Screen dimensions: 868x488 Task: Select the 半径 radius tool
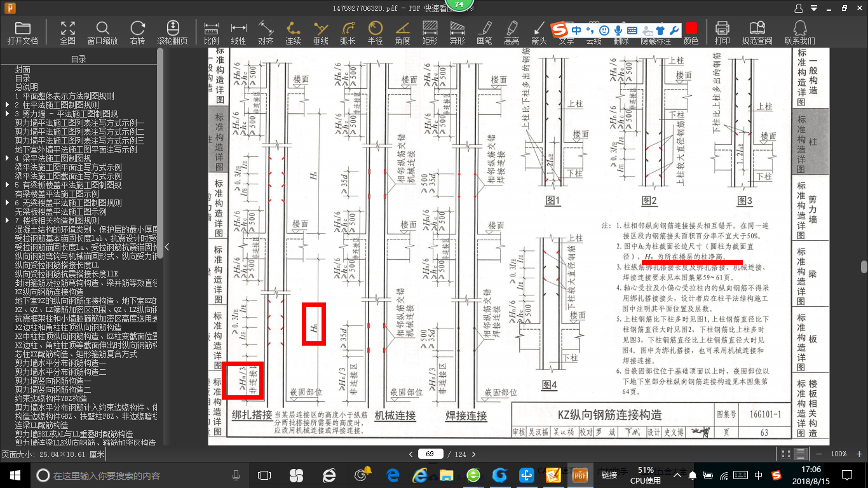click(375, 32)
